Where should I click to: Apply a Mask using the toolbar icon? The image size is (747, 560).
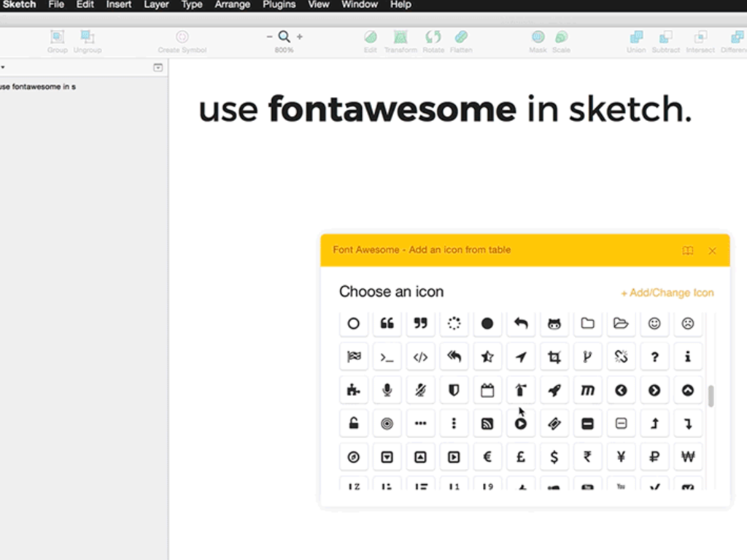(538, 36)
